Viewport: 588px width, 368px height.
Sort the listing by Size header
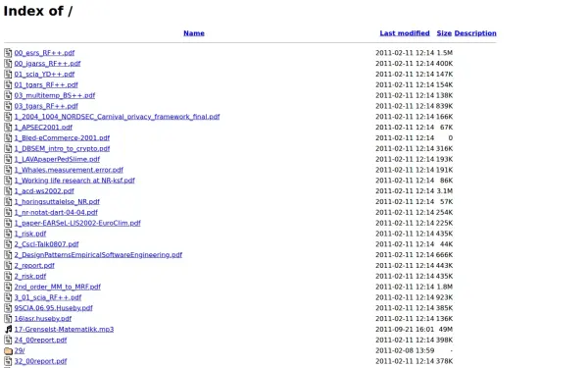click(444, 33)
